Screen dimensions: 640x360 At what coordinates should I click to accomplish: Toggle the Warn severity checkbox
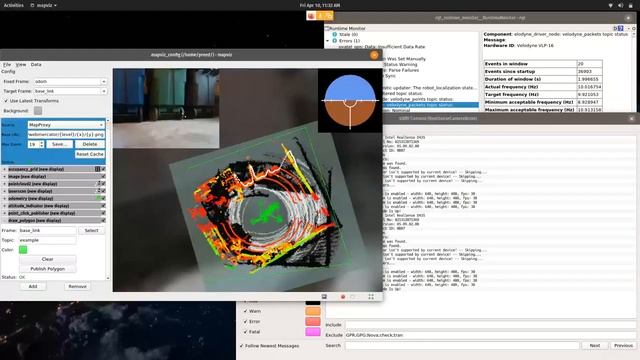pyautogui.click(x=245, y=311)
